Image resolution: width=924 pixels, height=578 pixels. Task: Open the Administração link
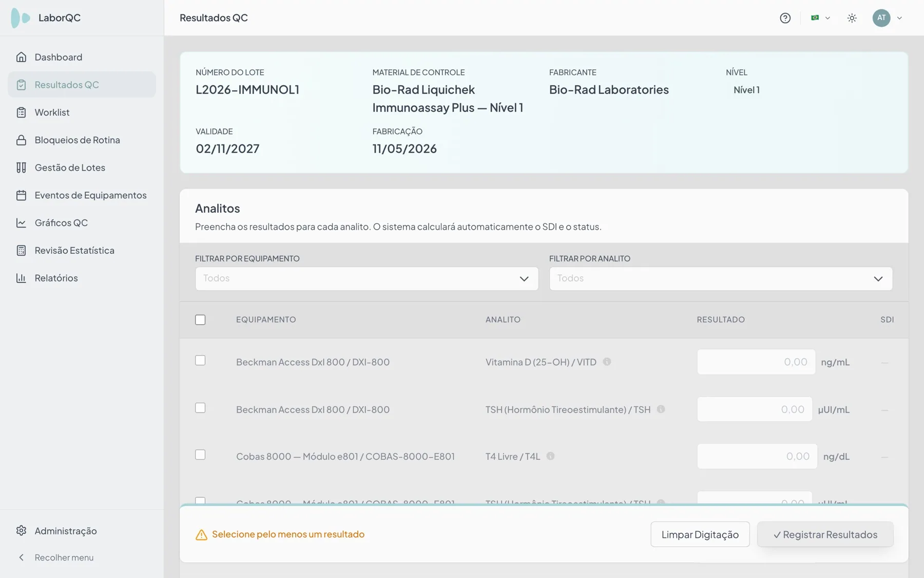82,531
